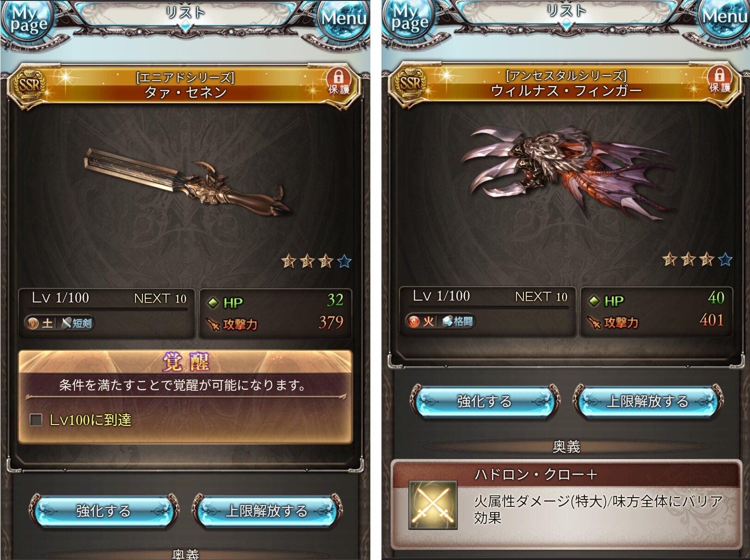
Task: Tap the ハドロン・クロー+ skill icon
Action: (433, 505)
